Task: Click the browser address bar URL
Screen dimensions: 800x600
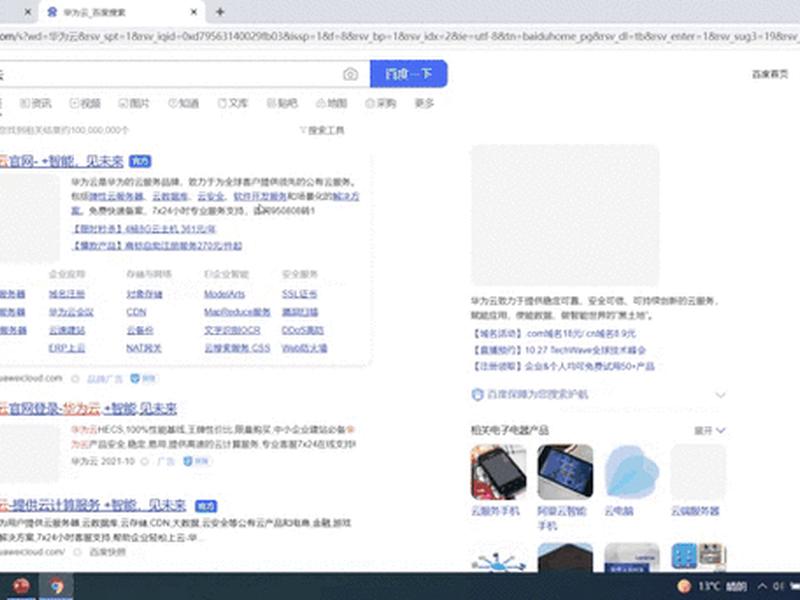Action: [x=400, y=36]
